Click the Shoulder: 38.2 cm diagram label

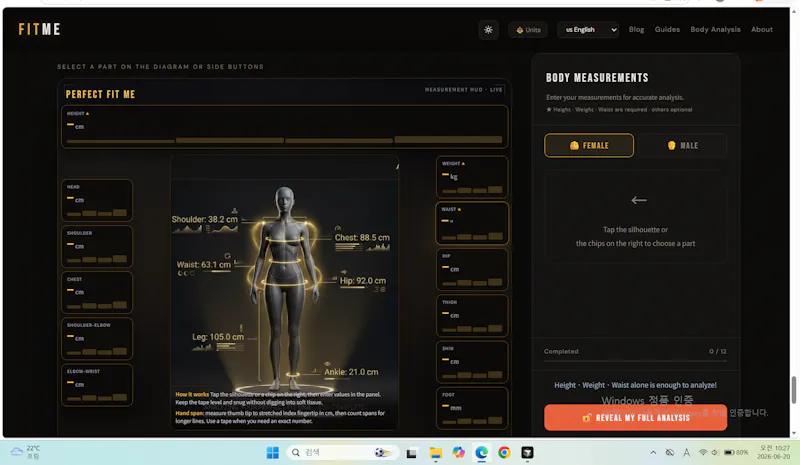tap(205, 219)
